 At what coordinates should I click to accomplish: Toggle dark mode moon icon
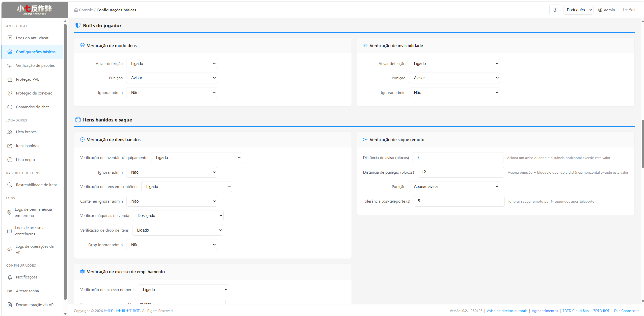(x=554, y=10)
